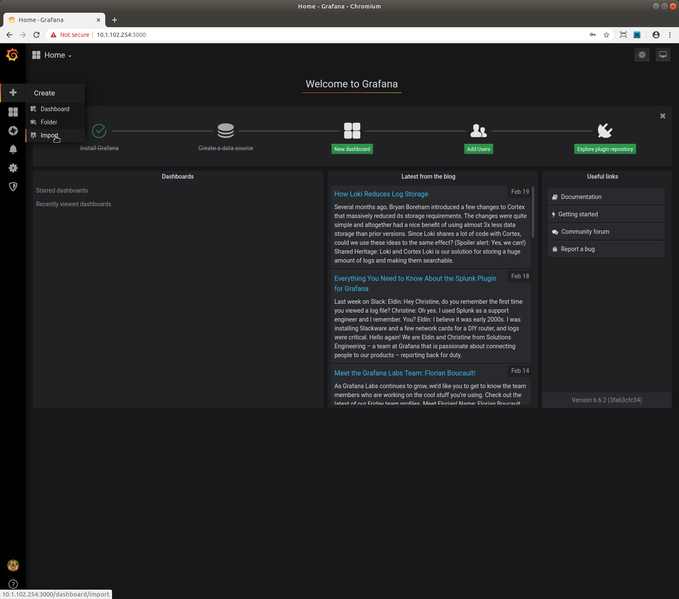Open the Documentation link
The height and width of the screenshot is (599, 679).
[606, 197]
